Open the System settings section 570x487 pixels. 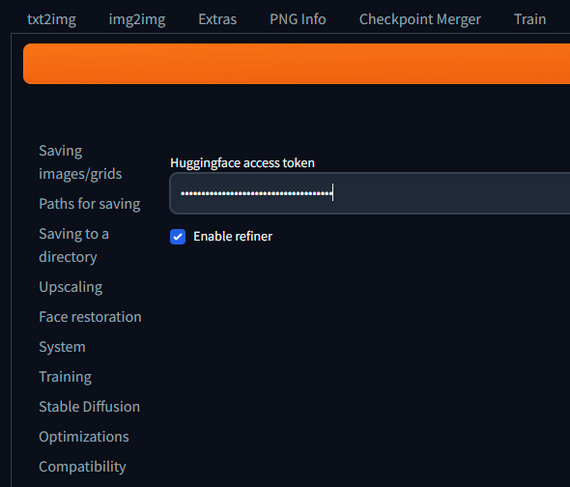[62, 347]
